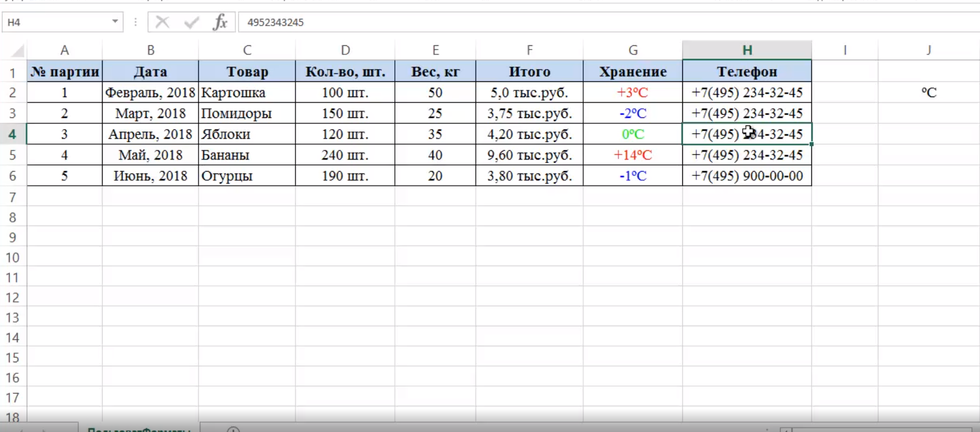Screen dimensions: 980x432
Task: Select the cell 'Июнь, 2018'
Action: click(x=150, y=175)
